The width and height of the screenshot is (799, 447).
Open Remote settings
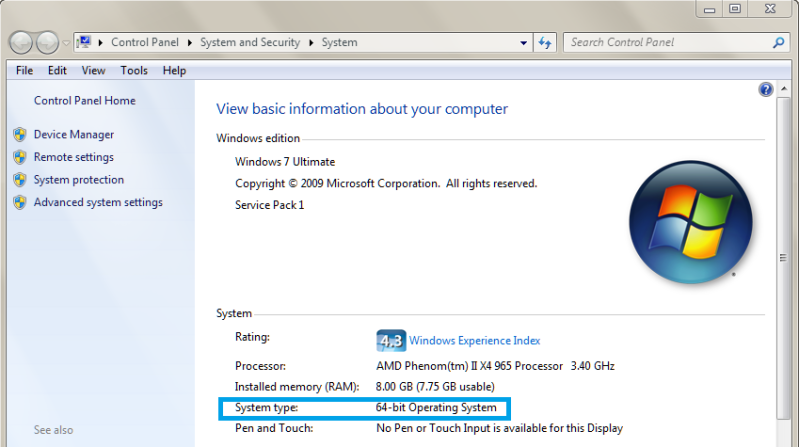coord(74,157)
